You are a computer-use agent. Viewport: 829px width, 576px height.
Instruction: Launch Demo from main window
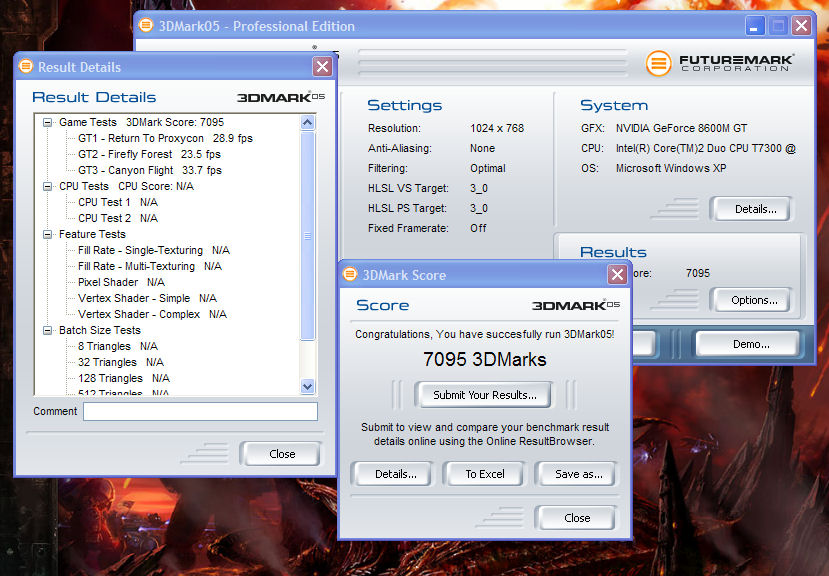click(749, 344)
